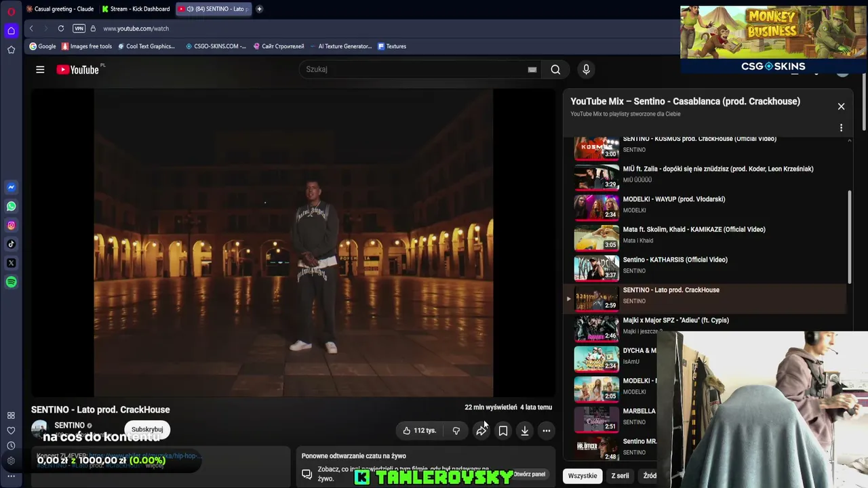This screenshot has width=868, height=488.
Task: Switch to Casual greeting - Claude tab
Action: pyautogui.click(x=60, y=9)
